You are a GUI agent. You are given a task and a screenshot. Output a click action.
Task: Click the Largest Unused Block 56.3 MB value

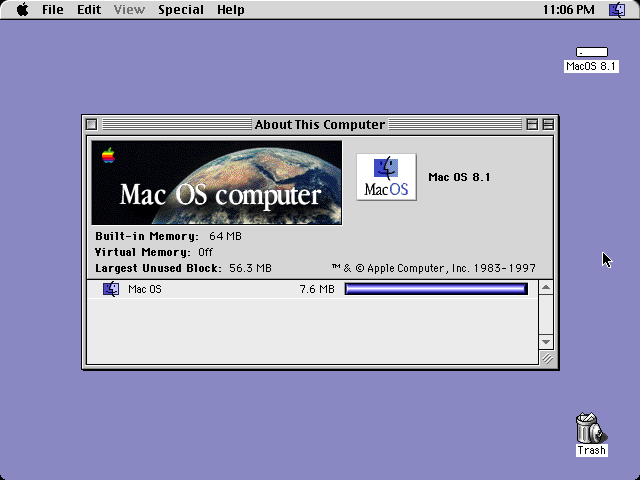click(250, 268)
